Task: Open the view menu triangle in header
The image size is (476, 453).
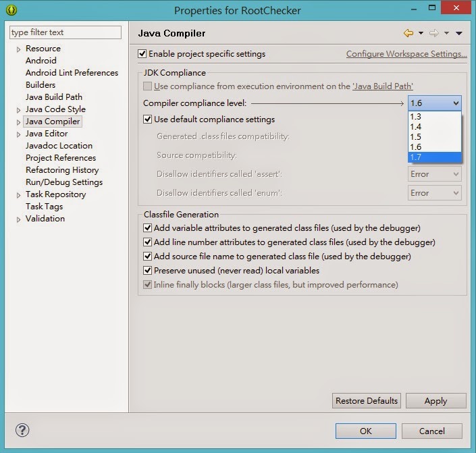Action: pos(458,33)
